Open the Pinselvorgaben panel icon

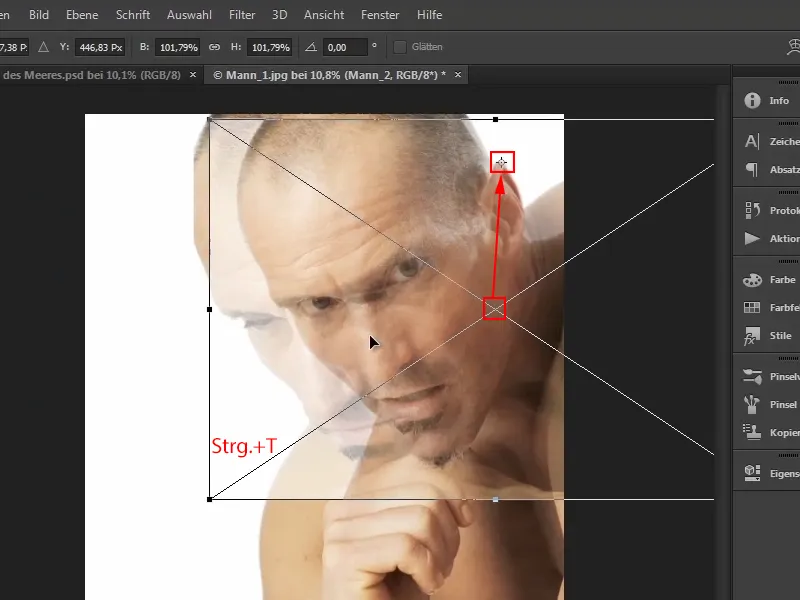coord(752,377)
